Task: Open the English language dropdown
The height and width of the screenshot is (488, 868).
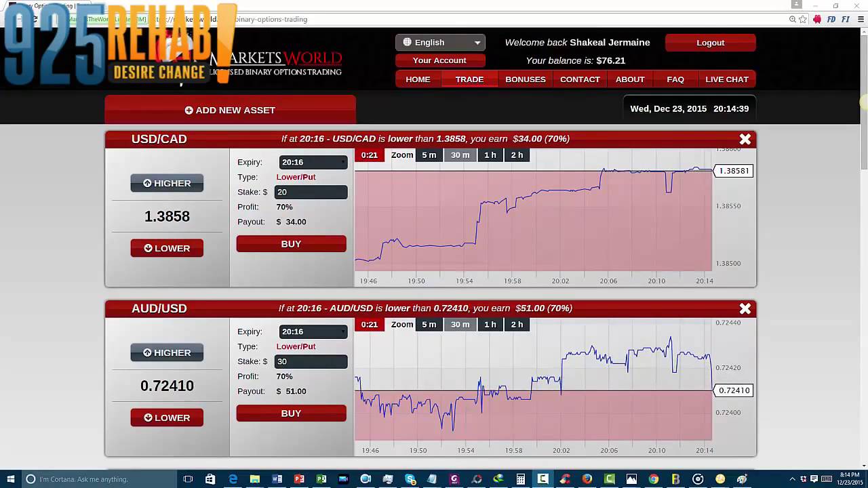Action: [x=440, y=42]
